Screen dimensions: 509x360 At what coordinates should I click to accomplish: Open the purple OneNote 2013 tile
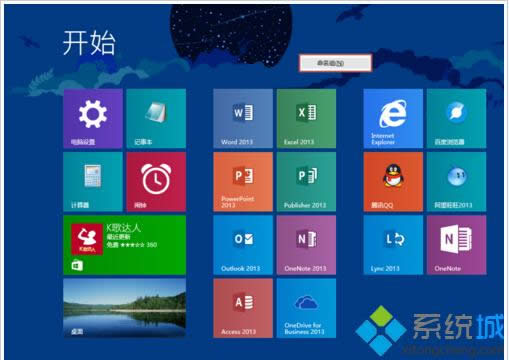(x=306, y=245)
